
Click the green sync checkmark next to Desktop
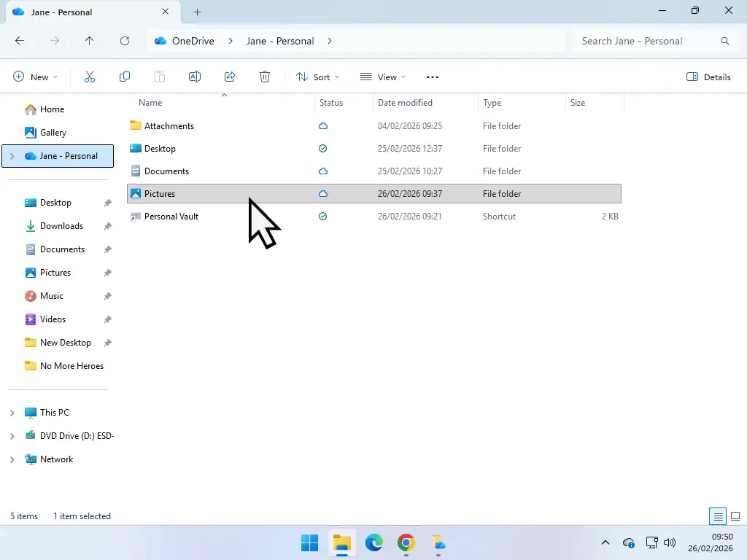(322, 148)
